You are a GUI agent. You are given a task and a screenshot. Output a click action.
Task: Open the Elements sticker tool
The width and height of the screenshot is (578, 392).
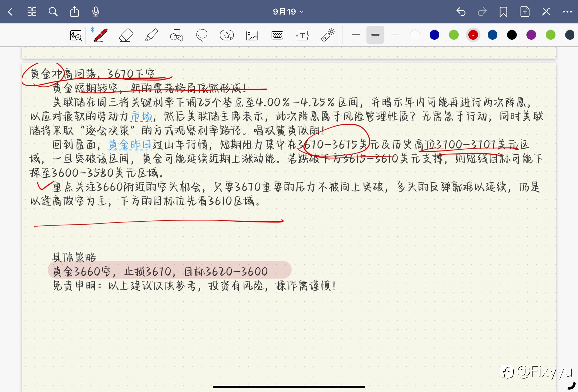227,35
